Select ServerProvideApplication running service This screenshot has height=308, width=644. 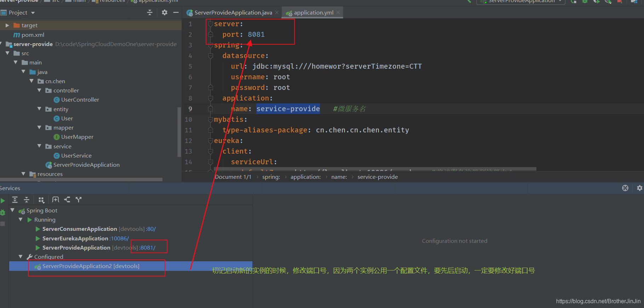pyautogui.click(x=76, y=248)
